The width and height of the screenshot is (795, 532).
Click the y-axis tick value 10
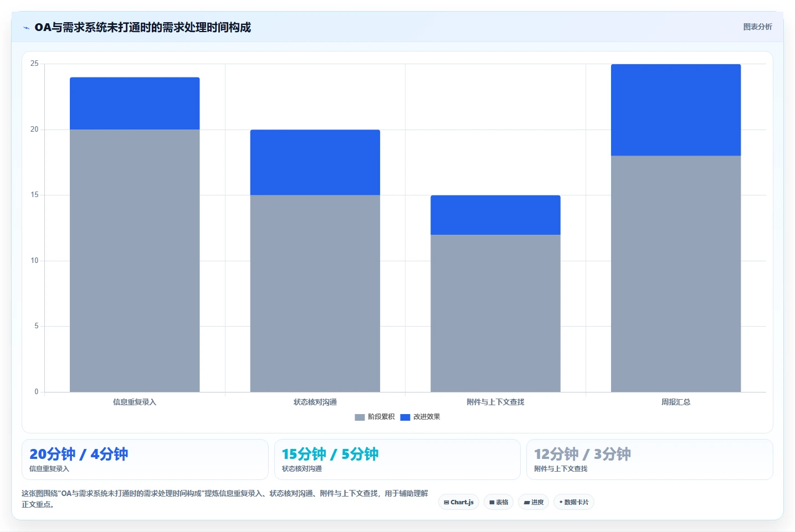34,261
